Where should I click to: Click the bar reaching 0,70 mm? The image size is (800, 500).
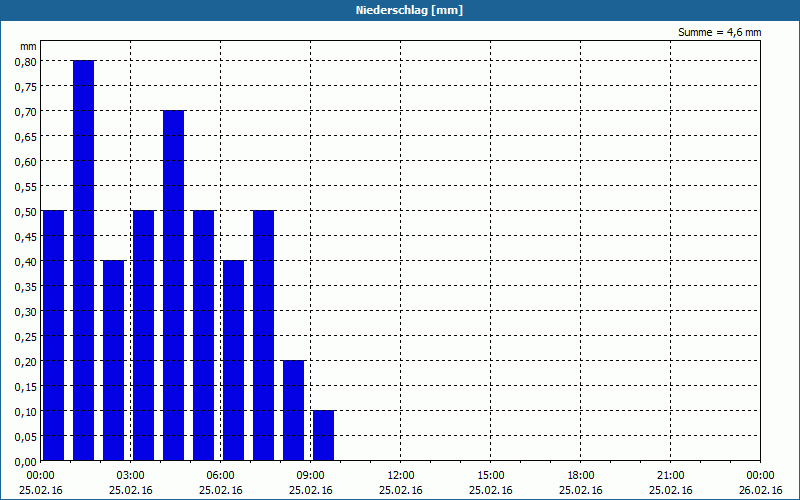pos(173,285)
